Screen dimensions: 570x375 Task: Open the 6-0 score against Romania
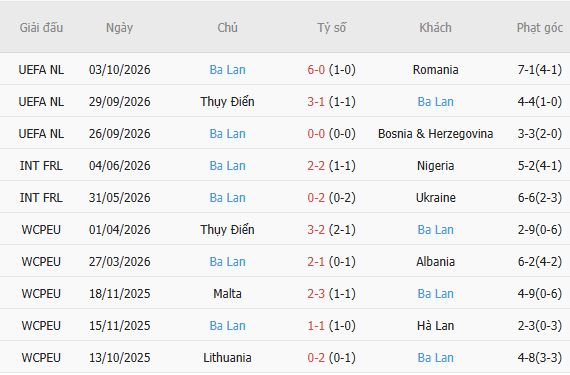(316, 69)
